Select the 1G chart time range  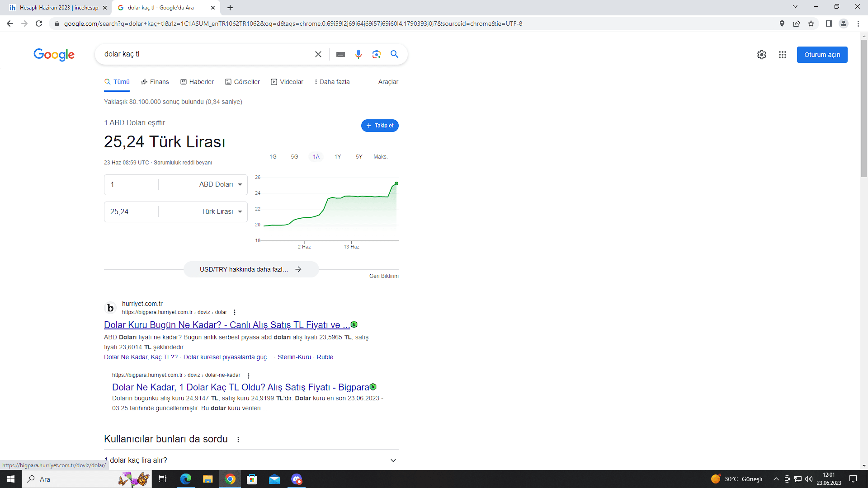pyautogui.click(x=273, y=157)
